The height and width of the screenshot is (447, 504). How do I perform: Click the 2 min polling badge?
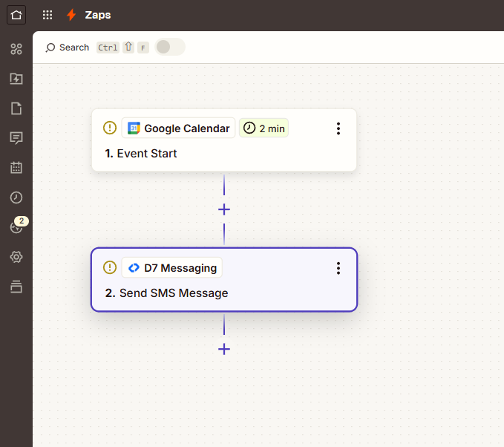[264, 128]
